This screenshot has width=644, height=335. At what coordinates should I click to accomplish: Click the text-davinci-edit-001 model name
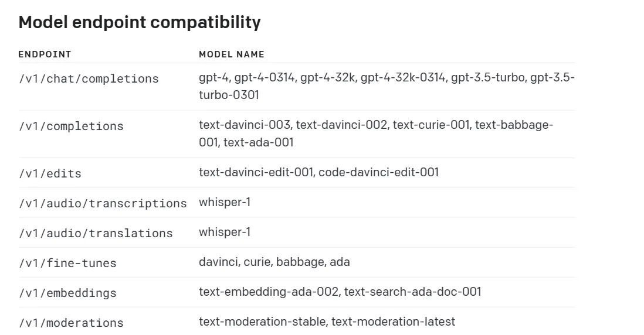click(x=257, y=172)
